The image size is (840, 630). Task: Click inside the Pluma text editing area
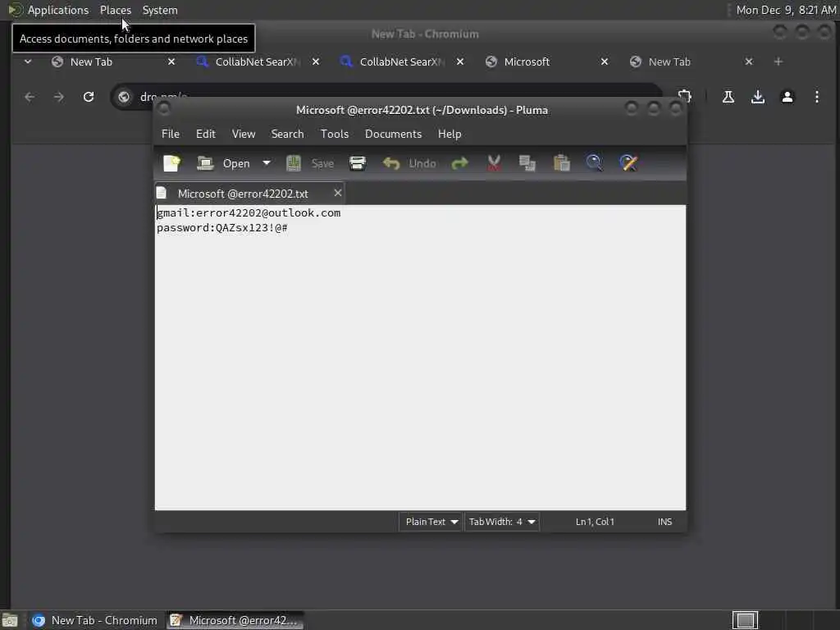pos(420,358)
